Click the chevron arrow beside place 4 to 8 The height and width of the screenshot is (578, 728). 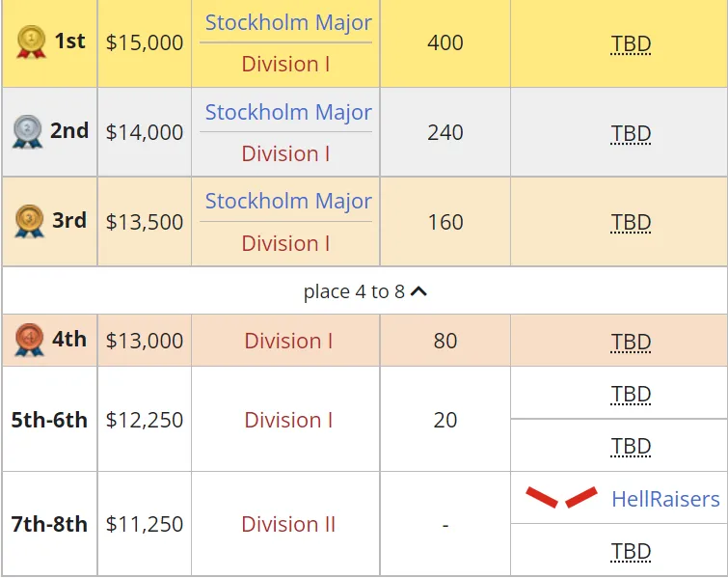(418, 291)
